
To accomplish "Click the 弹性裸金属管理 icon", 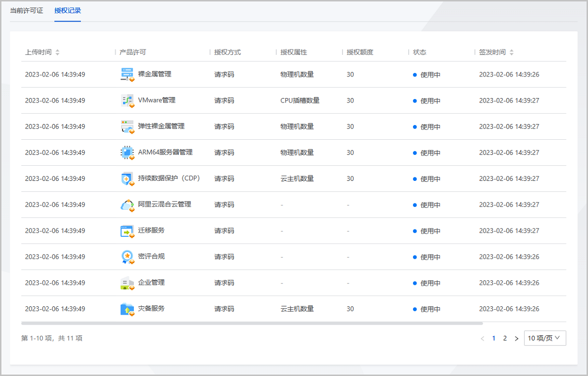I will coord(126,126).
